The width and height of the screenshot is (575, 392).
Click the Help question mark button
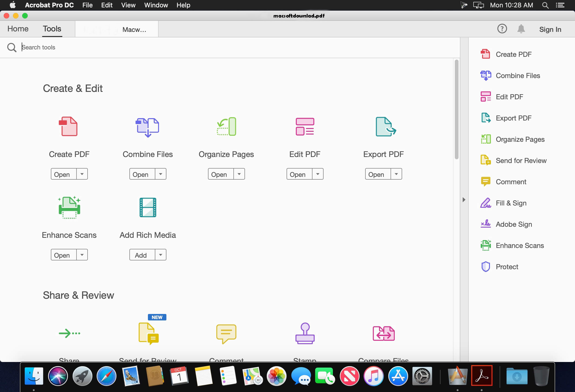502,29
